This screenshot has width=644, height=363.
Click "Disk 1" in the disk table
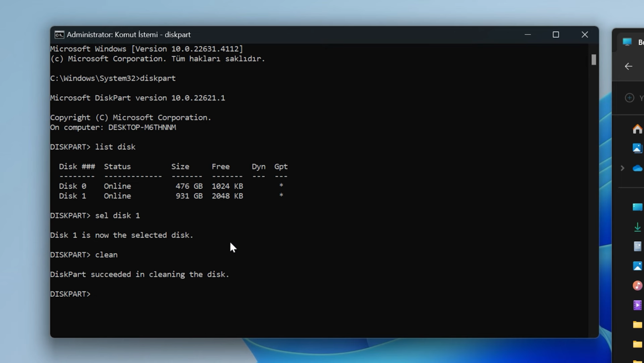[x=72, y=196]
